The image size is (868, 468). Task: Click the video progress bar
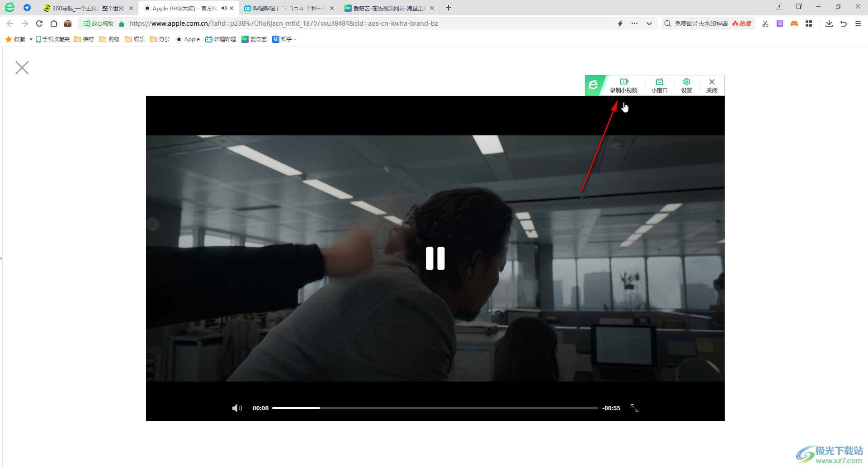tap(435, 408)
